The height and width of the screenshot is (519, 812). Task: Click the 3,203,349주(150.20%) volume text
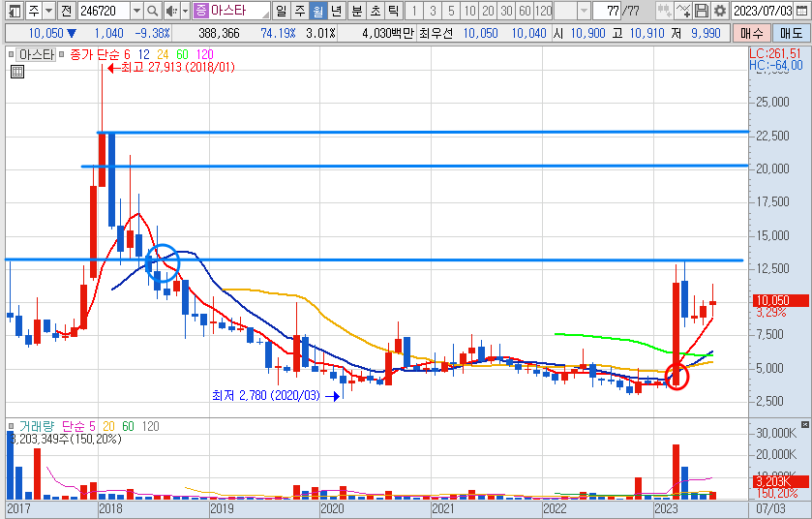click(66, 440)
